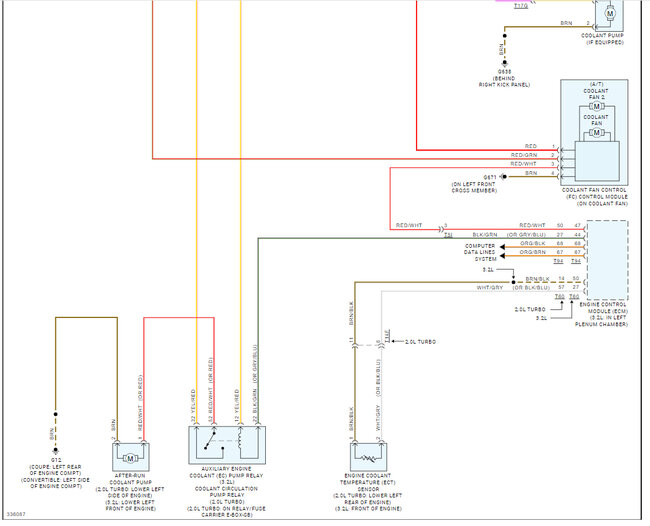Image resolution: width=650 pixels, height=526 pixels.
Task: Click the "T17G" connector label at the top
Action: pos(521,6)
